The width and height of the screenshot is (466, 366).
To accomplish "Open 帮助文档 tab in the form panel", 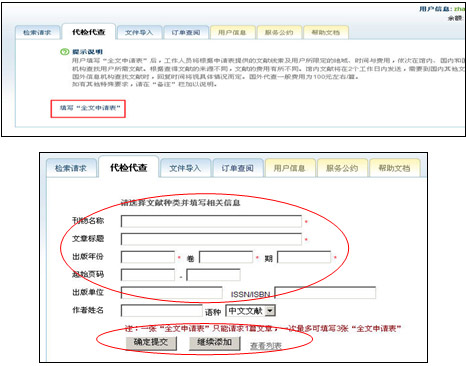I will (394, 168).
